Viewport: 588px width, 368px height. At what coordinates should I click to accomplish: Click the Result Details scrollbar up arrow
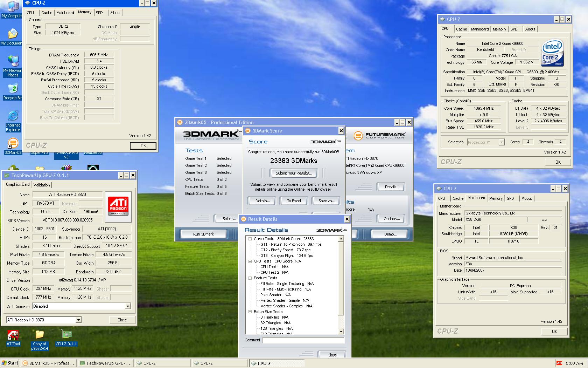341,239
